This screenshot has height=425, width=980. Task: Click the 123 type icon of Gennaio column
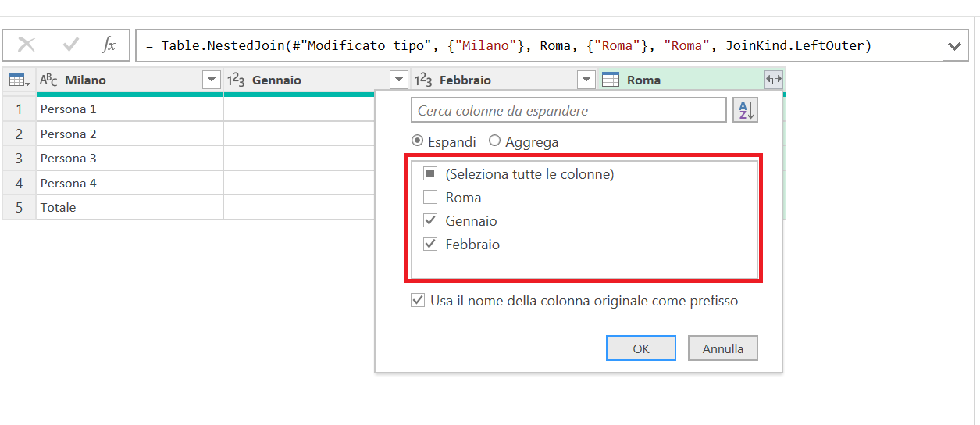[236, 80]
